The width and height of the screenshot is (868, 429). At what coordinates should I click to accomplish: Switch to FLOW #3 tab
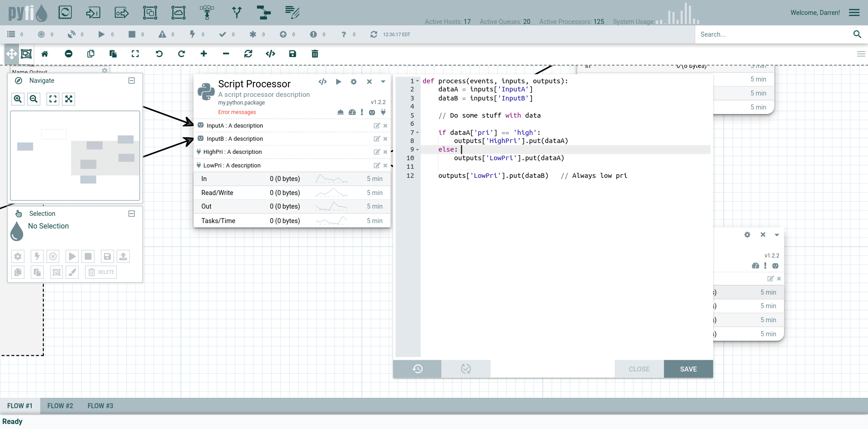click(x=100, y=406)
